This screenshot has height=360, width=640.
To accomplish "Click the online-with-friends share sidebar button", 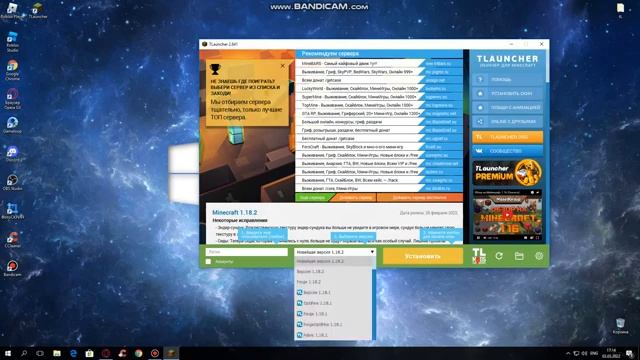I will click(x=507, y=121).
